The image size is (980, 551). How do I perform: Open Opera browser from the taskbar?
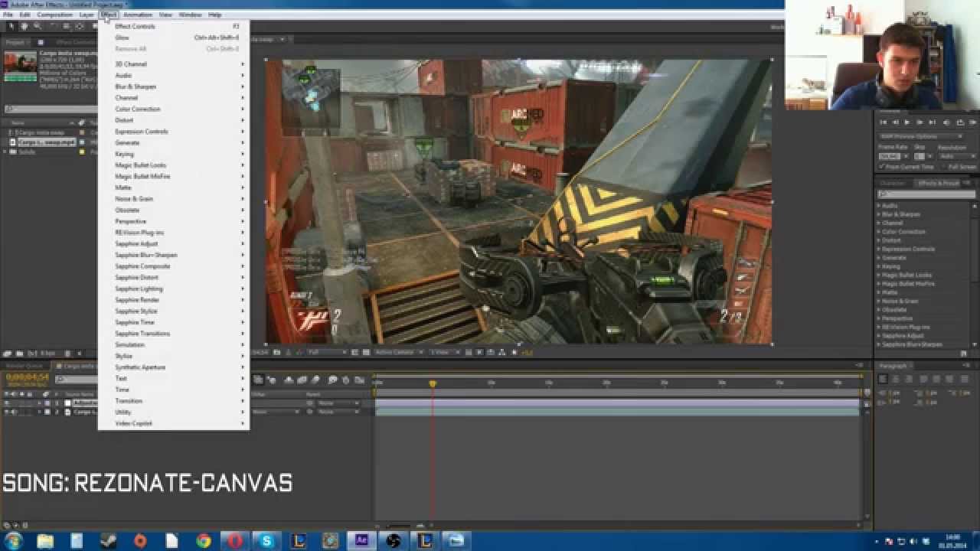235,541
